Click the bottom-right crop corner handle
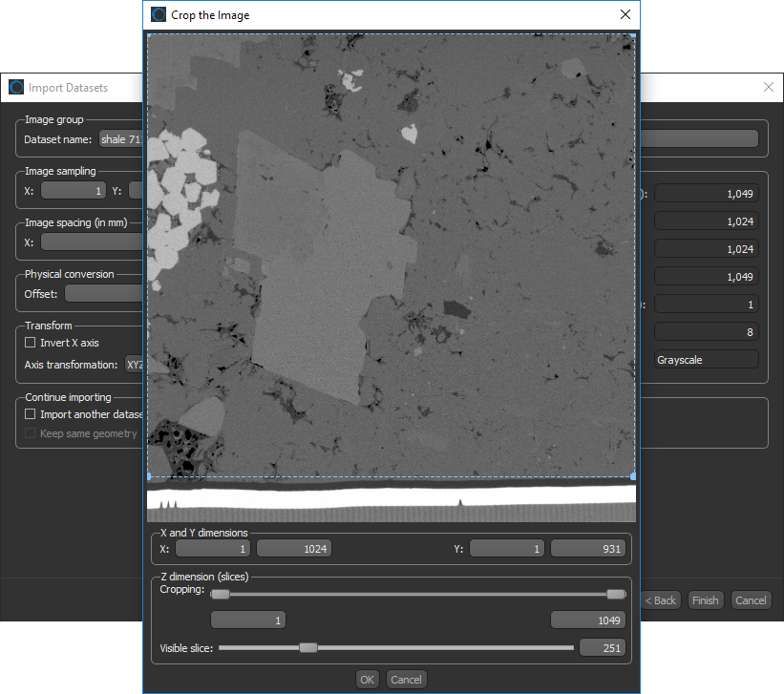The height and width of the screenshot is (694, 784). [633, 475]
